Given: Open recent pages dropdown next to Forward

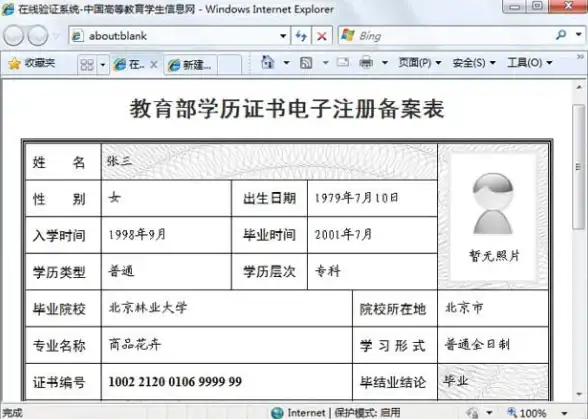Looking at the screenshot, I should (57, 36).
